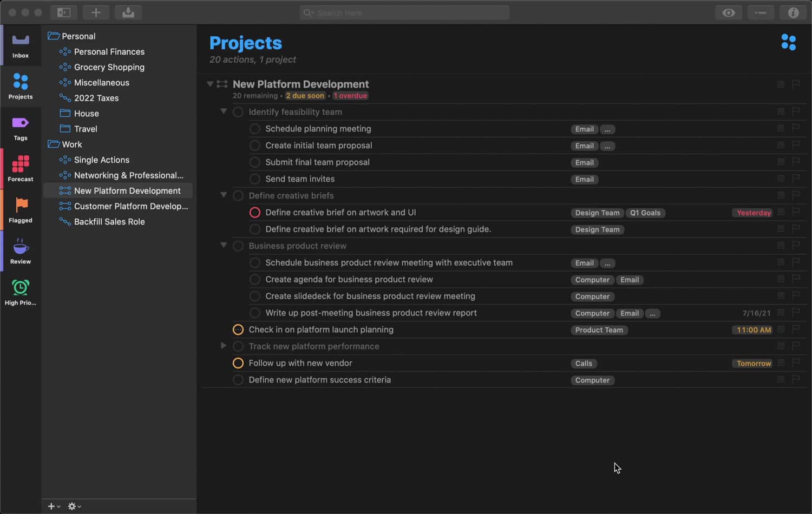Mark 'Schedule planning meeting' complete
Screen dimensions: 812x514
pos(255,129)
